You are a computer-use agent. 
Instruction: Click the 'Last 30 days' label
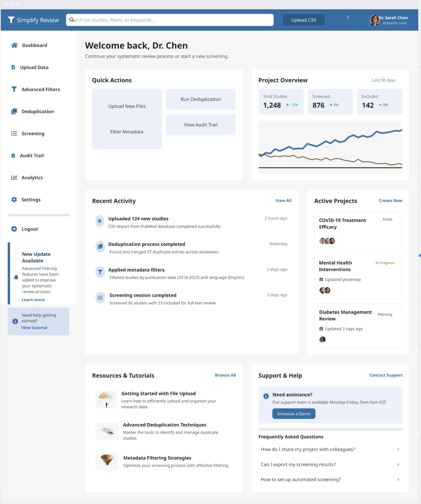point(384,80)
